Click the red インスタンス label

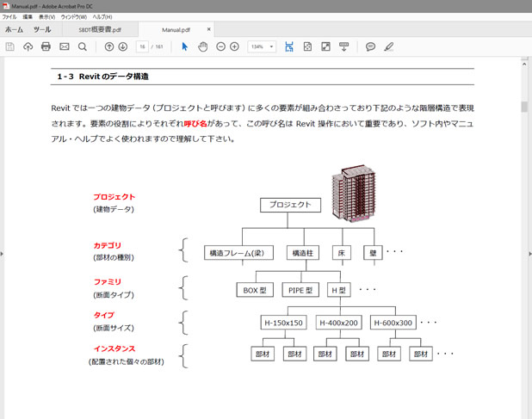(114, 348)
